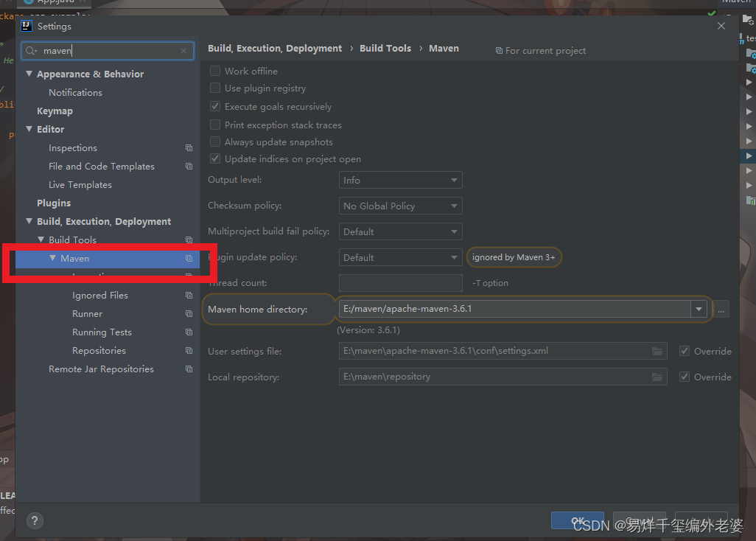
Task: Select Repositories under Maven
Action: coord(99,351)
